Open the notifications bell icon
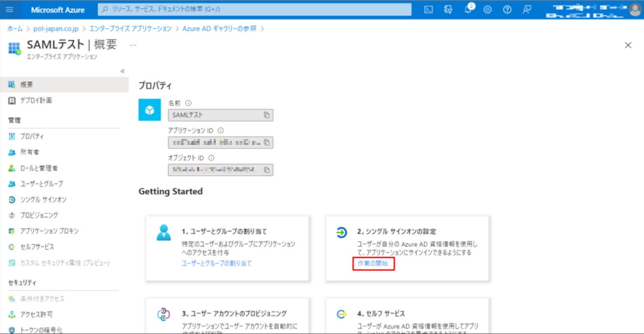This screenshot has width=644, height=334. 468,10
